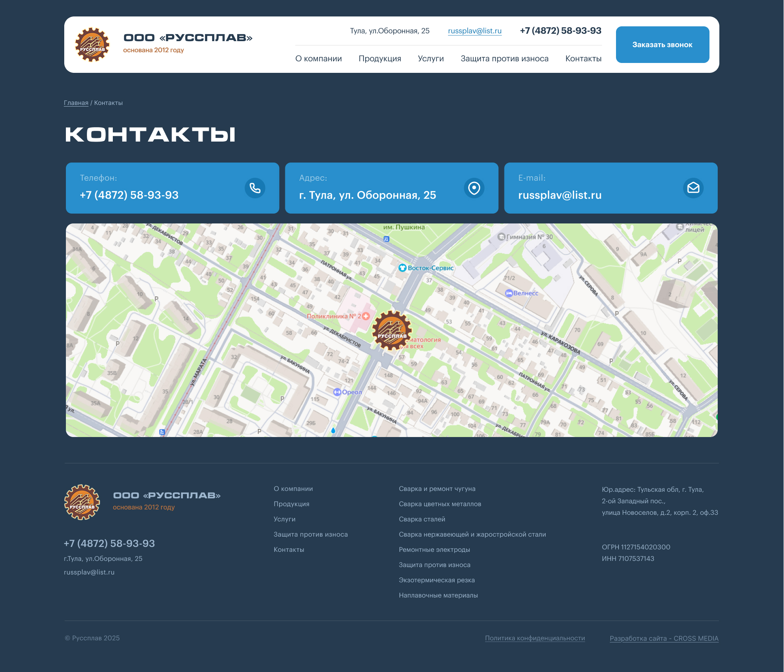Click footer Контакты link
This screenshot has height=672, width=784.
pyautogui.click(x=289, y=550)
